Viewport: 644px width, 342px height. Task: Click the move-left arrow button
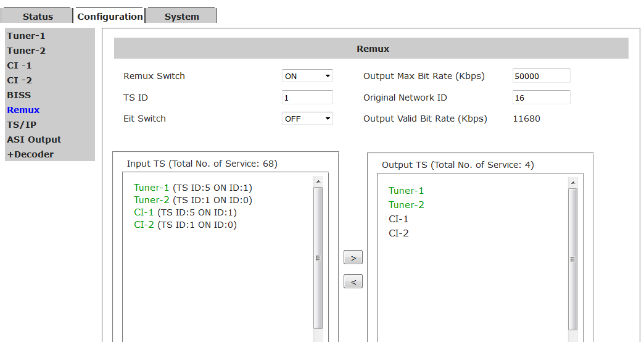point(353,282)
